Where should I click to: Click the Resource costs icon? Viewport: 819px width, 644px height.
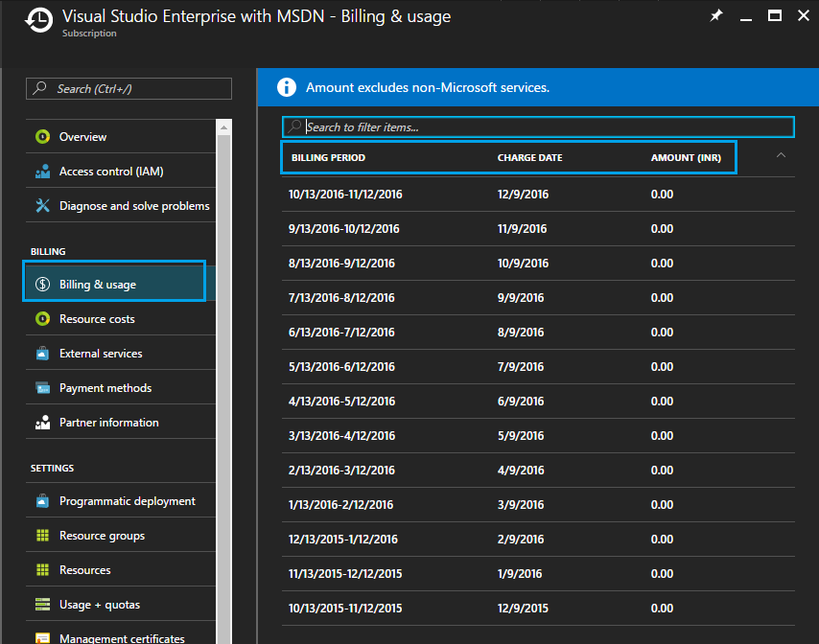click(42, 319)
